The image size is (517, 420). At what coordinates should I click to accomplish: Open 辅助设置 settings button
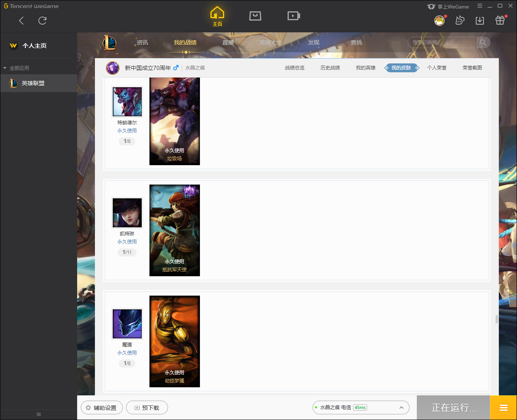(101, 407)
